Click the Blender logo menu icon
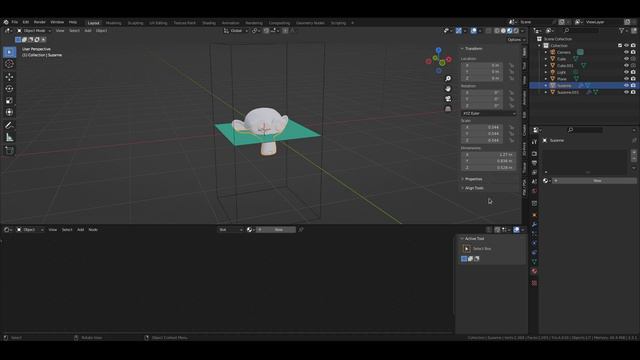640x360 pixels. click(6, 22)
